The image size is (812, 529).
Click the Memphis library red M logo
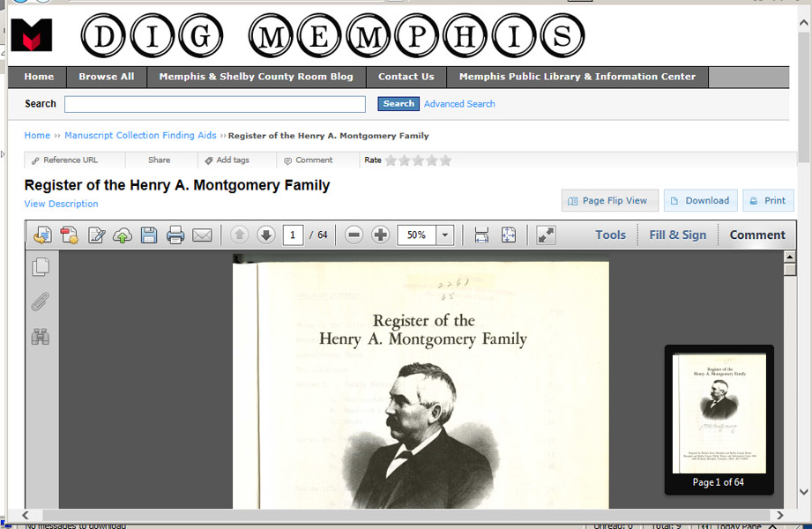(32, 34)
